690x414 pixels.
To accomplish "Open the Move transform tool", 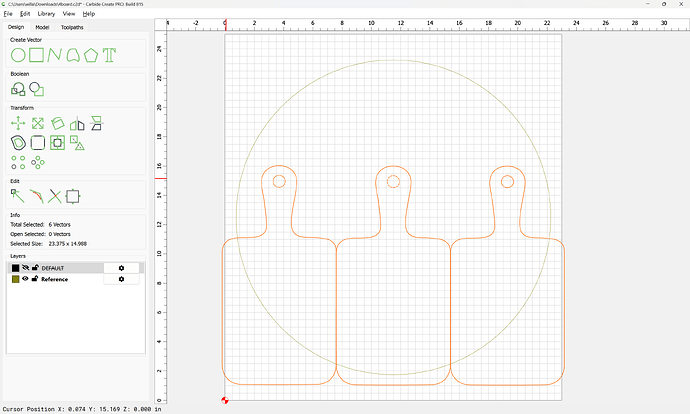I will pos(18,124).
